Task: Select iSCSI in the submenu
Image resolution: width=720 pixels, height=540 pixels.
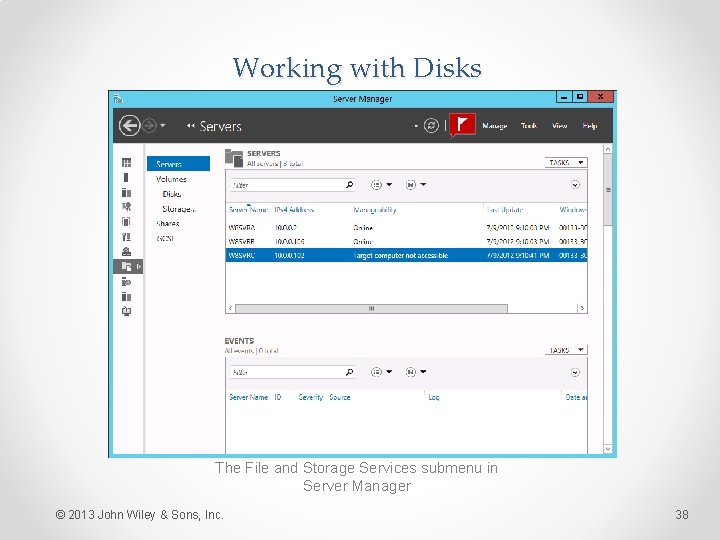Action: 165,238
